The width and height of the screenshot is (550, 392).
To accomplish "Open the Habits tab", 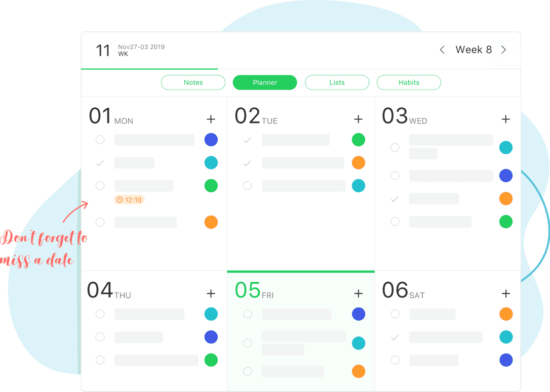I will (x=409, y=82).
